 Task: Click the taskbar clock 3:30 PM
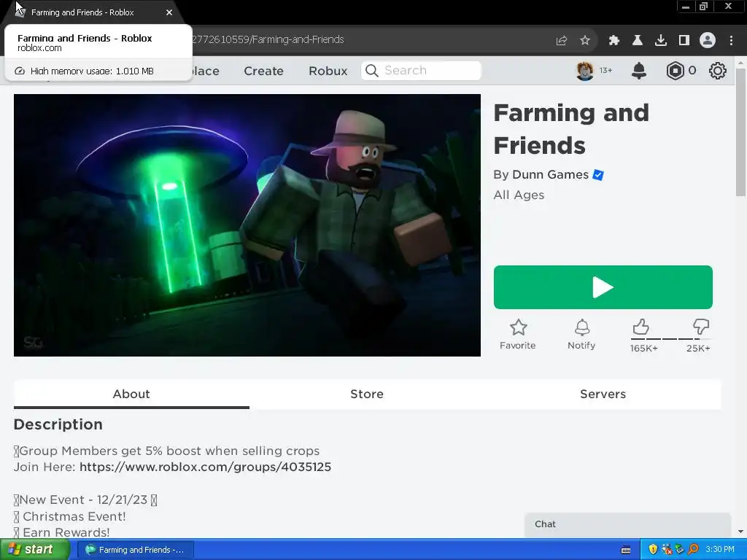pos(720,550)
